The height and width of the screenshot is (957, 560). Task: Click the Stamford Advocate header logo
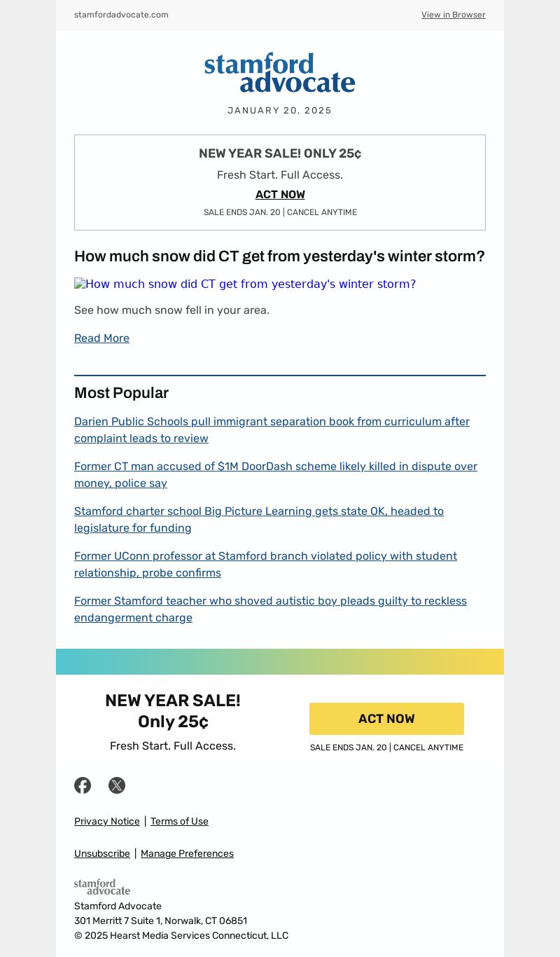point(280,72)
